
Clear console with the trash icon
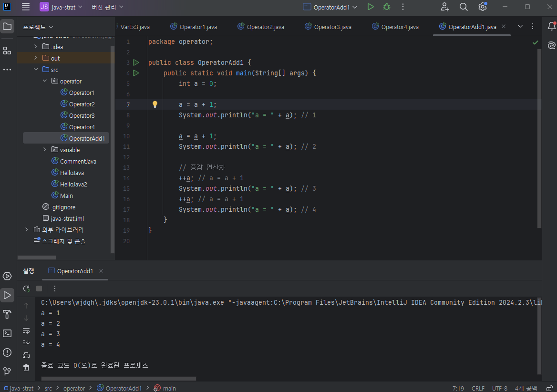tap(26, 368)
